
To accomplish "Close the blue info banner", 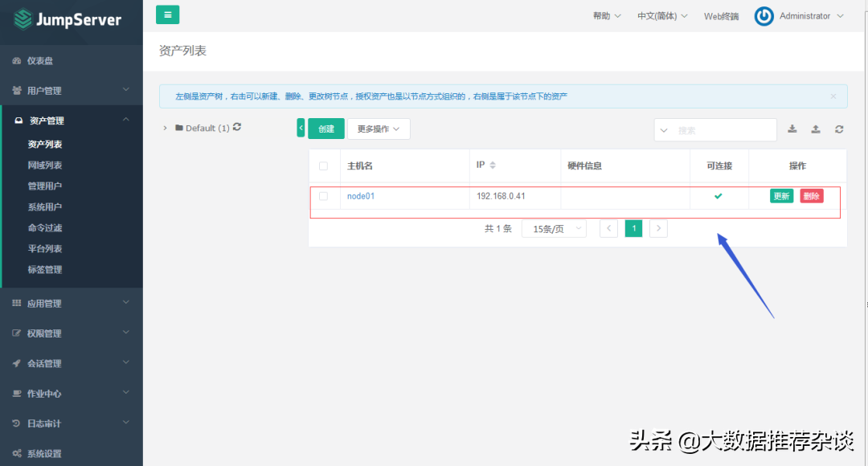I will [833, 96].
